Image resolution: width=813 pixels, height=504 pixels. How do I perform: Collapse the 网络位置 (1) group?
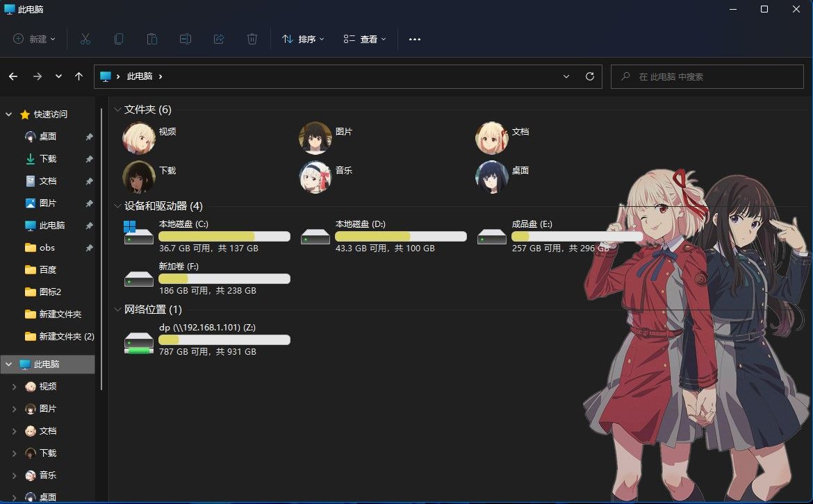(x=117, y=309)
